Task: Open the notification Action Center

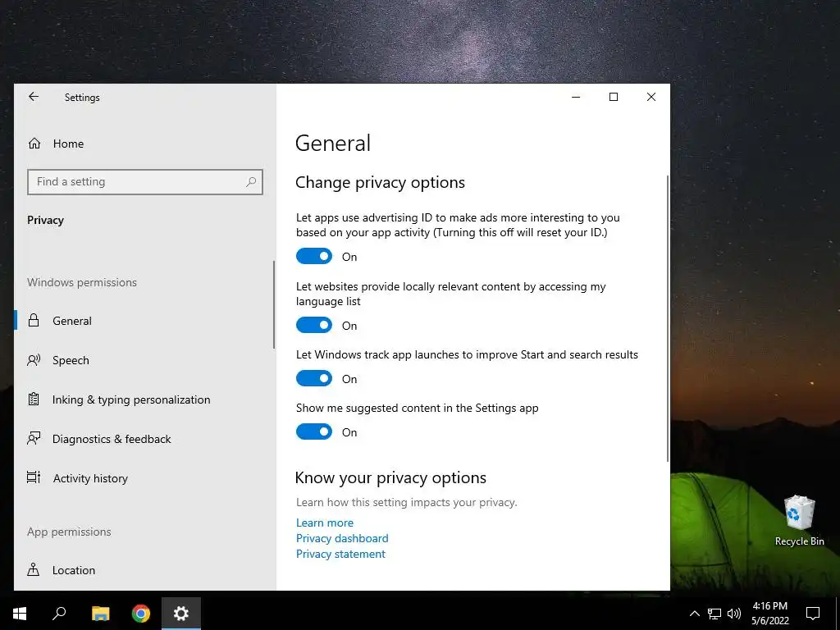Action: click(x=813, y=614)
